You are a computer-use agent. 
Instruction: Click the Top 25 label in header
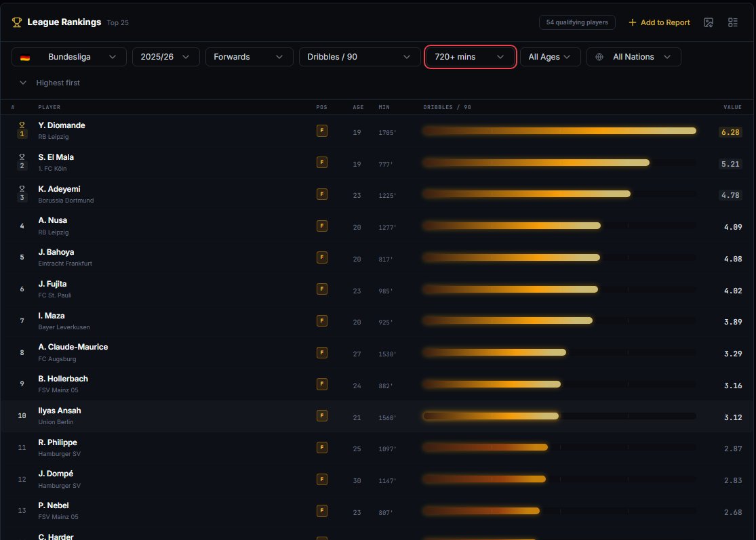(118, 22)
